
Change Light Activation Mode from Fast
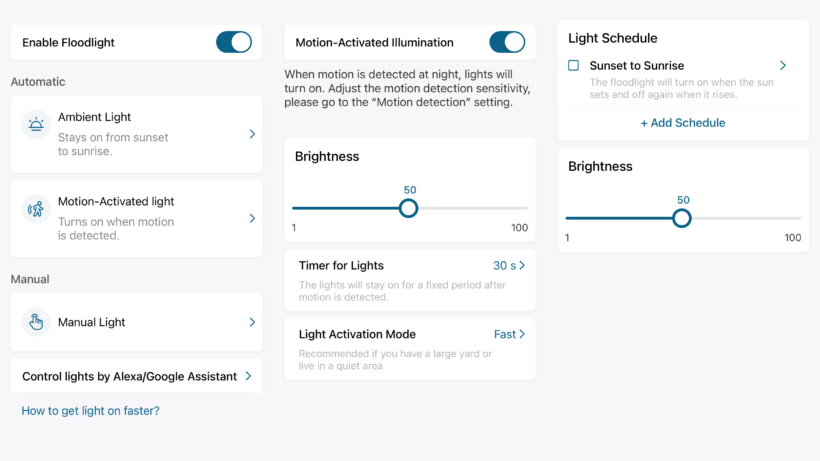pyautogui.click(x=509, y=334)
